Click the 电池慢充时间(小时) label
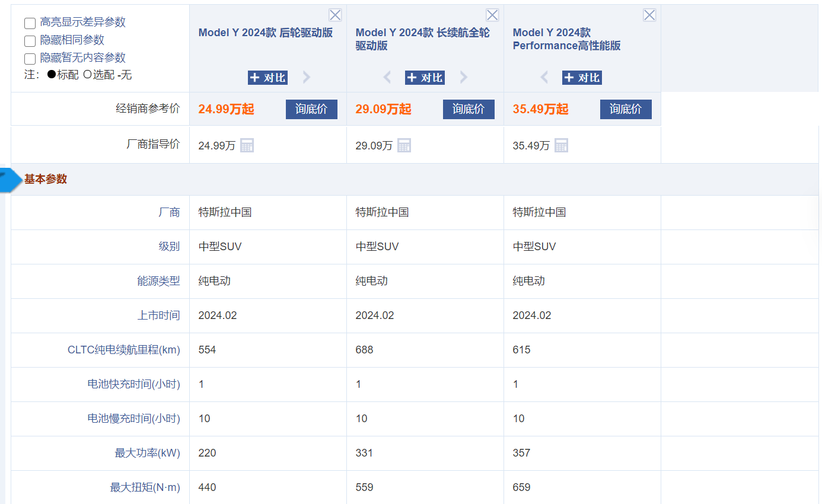The width and height of the screenshot is (822, 504). pos(134,419)
